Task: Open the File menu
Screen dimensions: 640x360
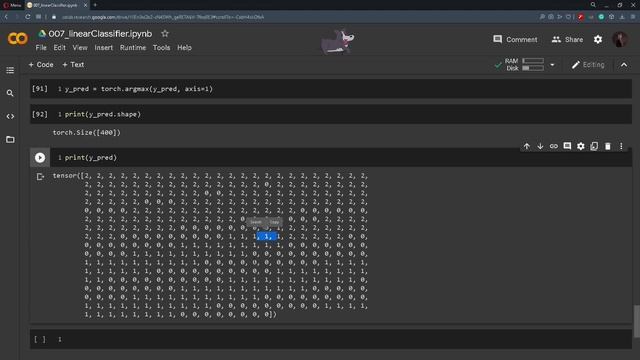Action: (41, 48)
